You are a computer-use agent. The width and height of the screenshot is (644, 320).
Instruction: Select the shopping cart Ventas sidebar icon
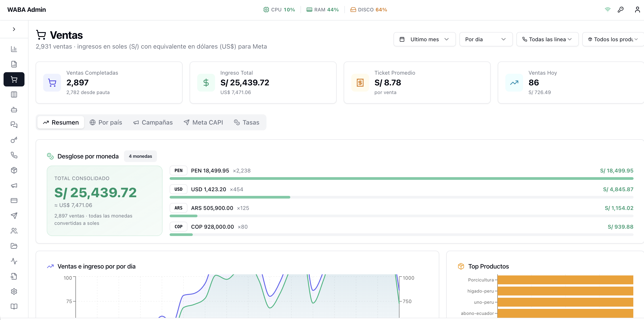click(x=14, y=79)
